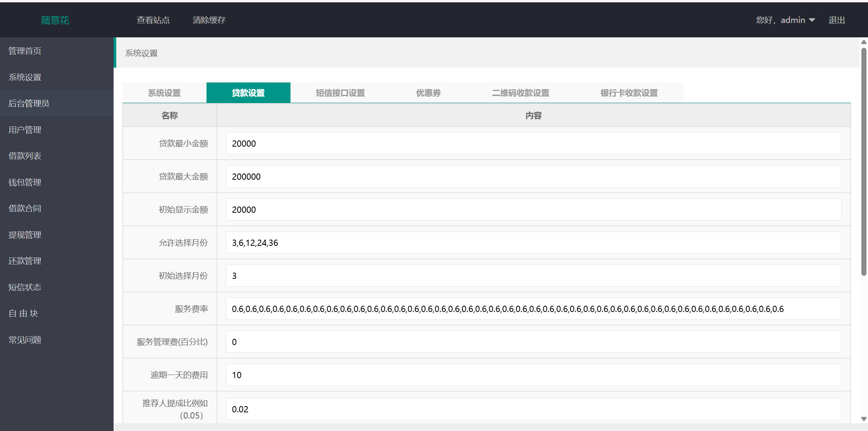Click the 退出 logout link

[836, 20]
